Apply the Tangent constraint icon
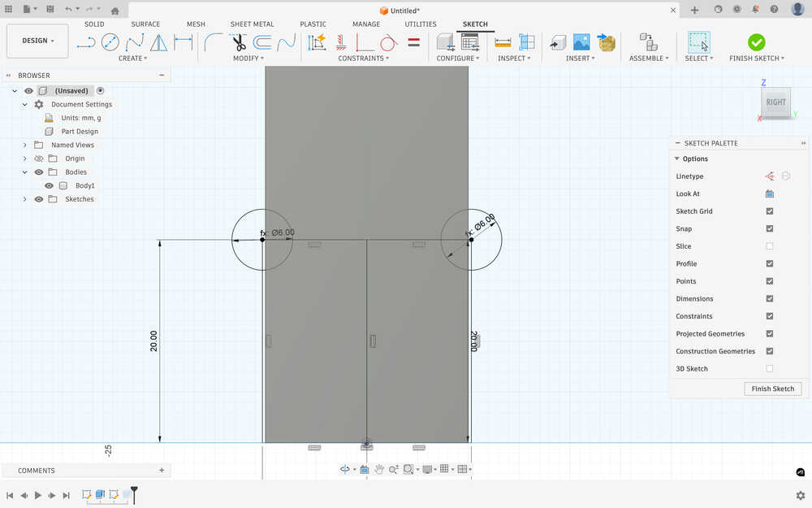812x508 pixels. (x=388, y=42)
